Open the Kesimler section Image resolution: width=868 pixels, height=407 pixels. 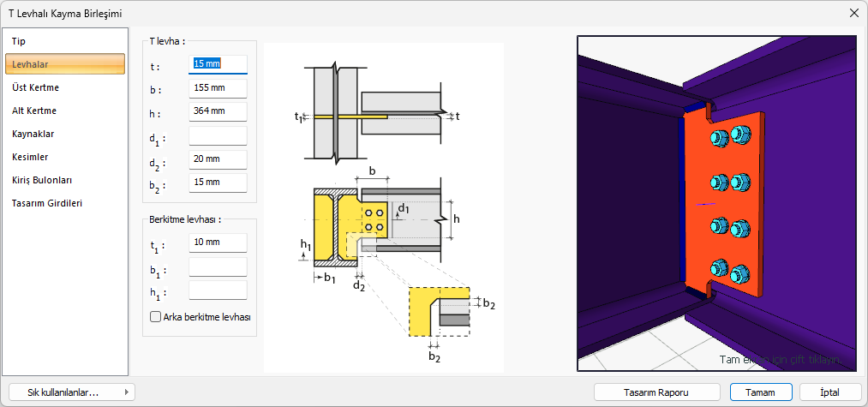point(65,157)
